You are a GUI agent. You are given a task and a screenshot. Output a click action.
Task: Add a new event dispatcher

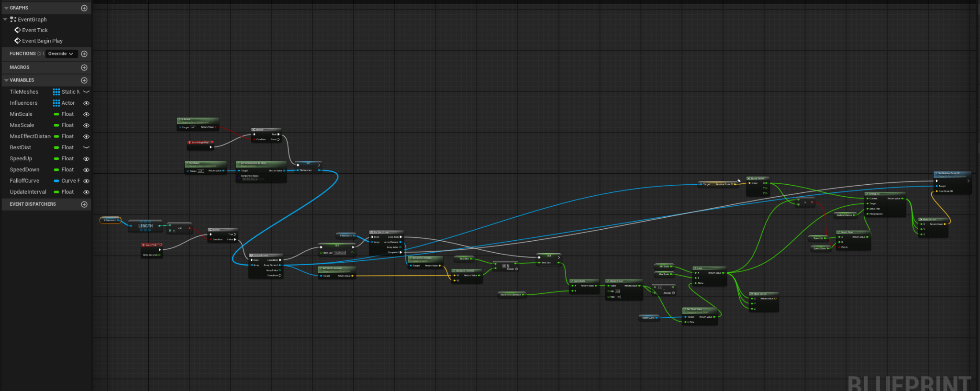coord(84,204)
